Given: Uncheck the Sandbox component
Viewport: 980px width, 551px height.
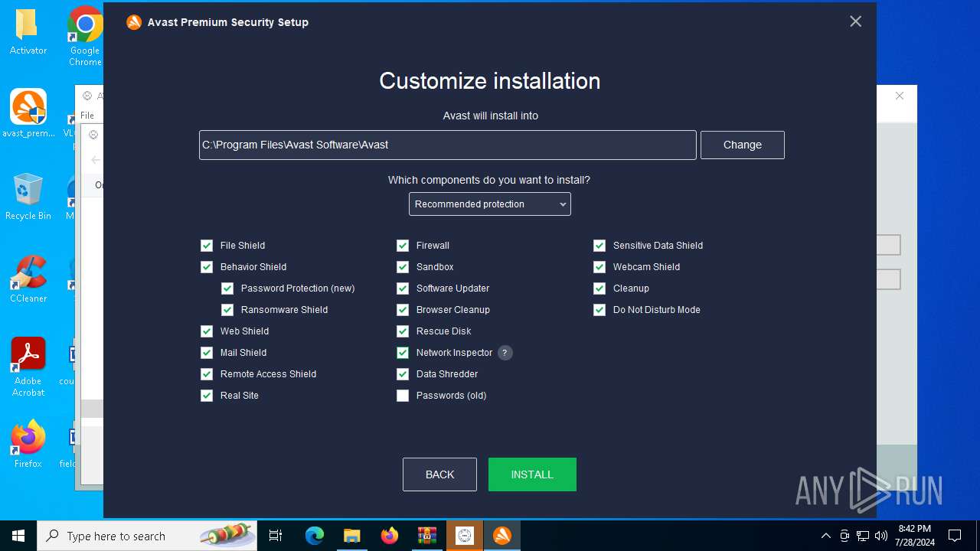Looking at the screenshot, I should [403, 267].
